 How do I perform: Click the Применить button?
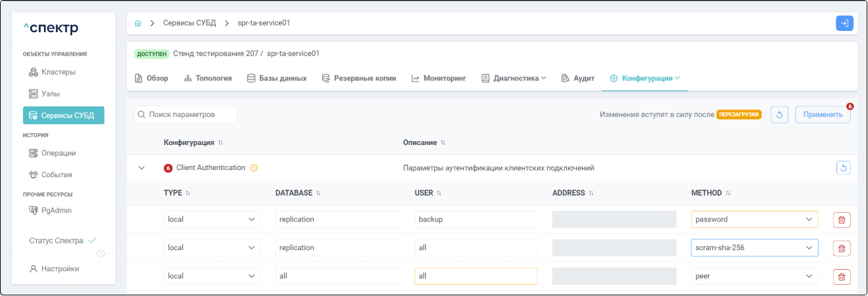click(x=822, y=114)
